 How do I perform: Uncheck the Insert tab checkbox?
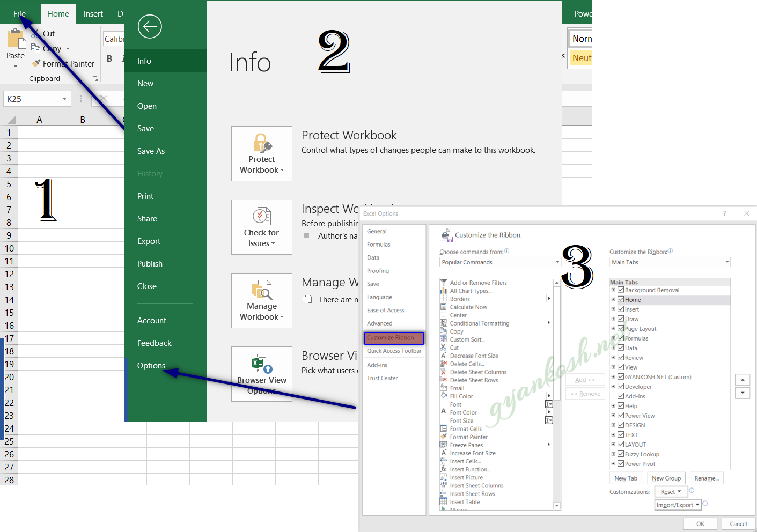coord(621,309)
